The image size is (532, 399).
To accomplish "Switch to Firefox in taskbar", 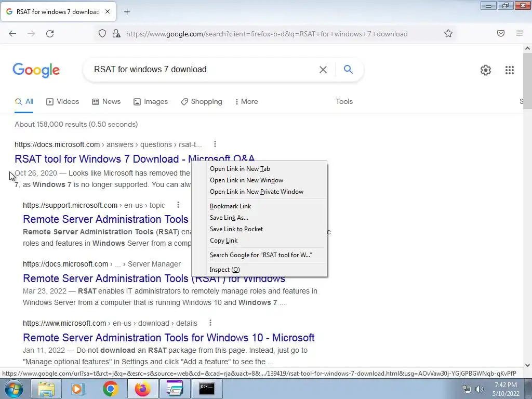I will [142, 389].
